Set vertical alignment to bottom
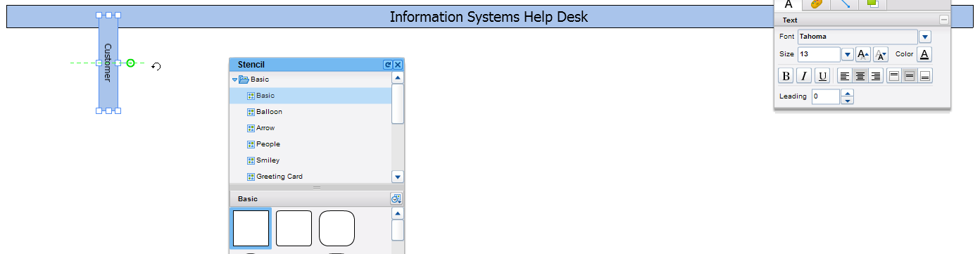The height and width of the screenshot is (254, 980). point(925,76)
